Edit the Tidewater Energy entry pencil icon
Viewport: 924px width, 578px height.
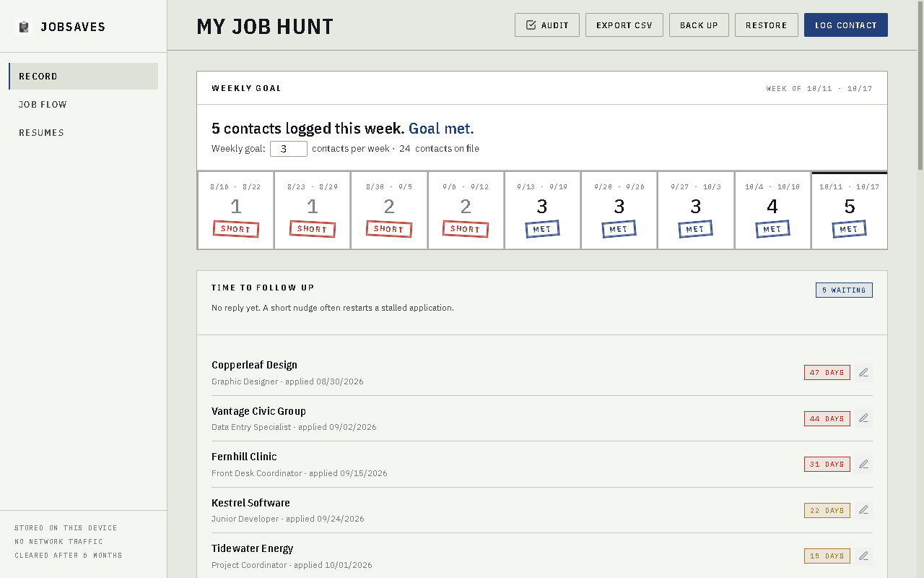[x=863, y=556]
